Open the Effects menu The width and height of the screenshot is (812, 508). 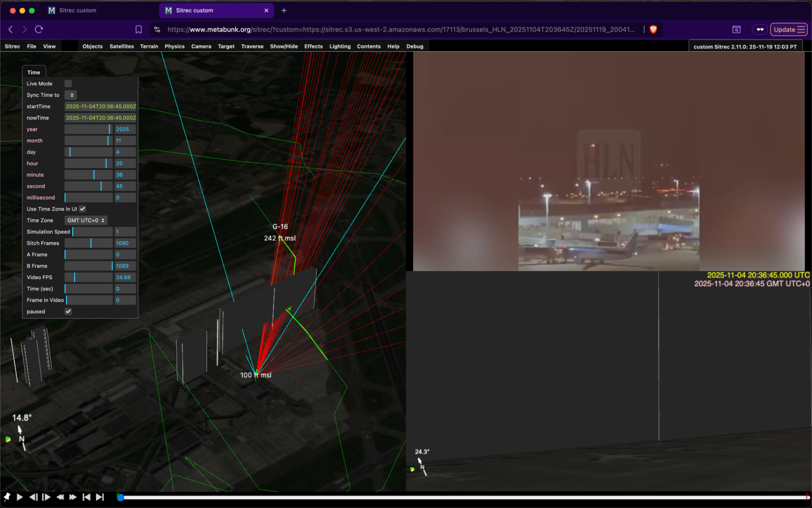point(313,46)
